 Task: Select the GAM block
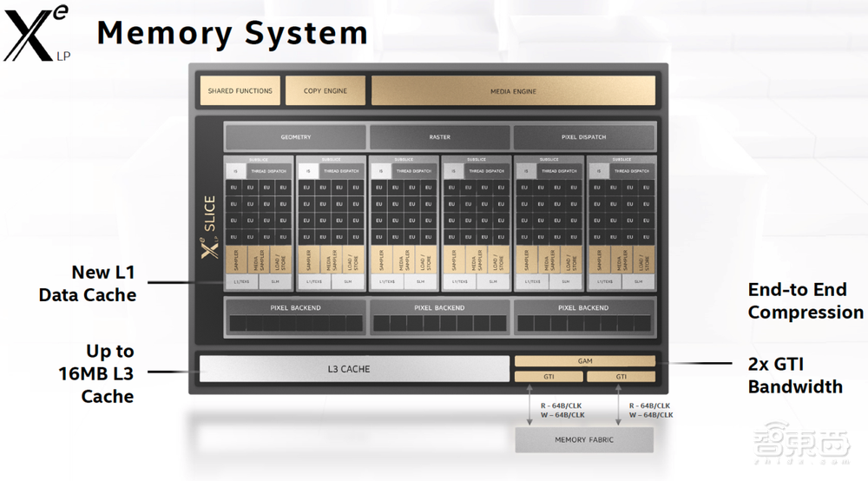584,360
